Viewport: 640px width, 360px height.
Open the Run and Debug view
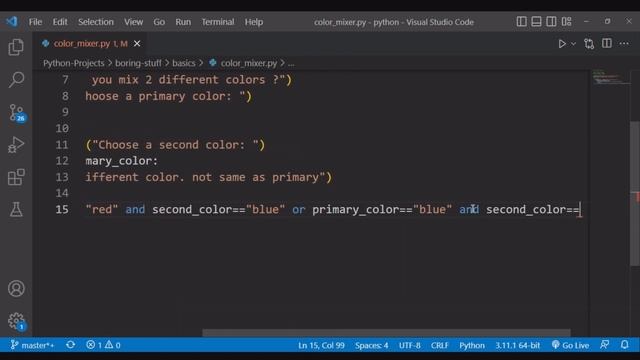pos(16,145)
